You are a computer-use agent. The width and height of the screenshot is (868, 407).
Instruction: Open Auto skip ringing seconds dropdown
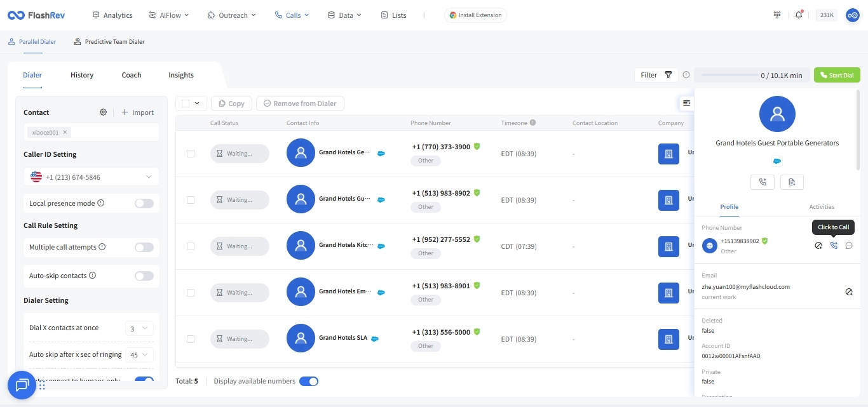139,355
